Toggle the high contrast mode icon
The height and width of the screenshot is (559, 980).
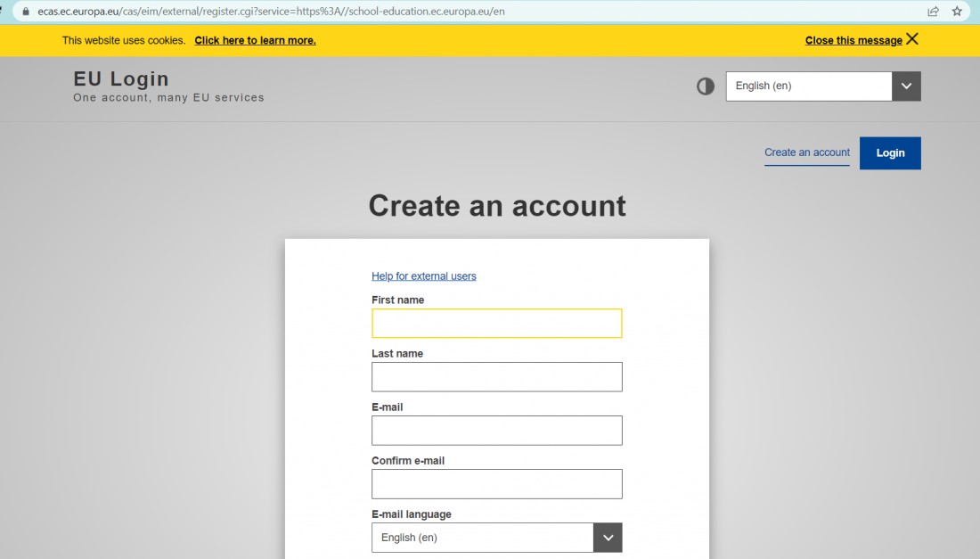tap(705, 86)
